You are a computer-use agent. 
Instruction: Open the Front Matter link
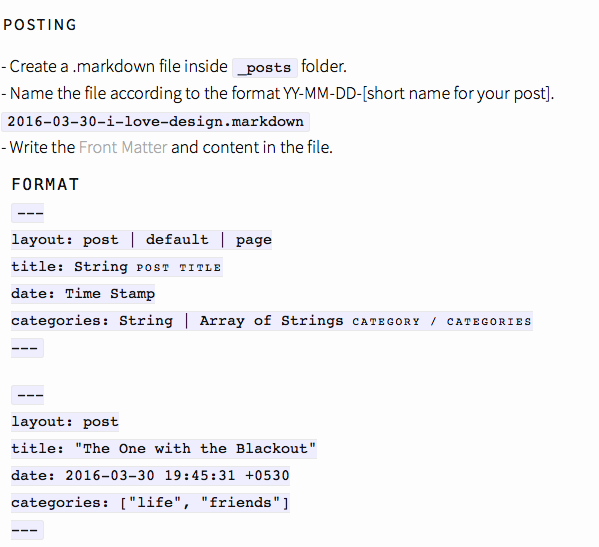point(123,147)
